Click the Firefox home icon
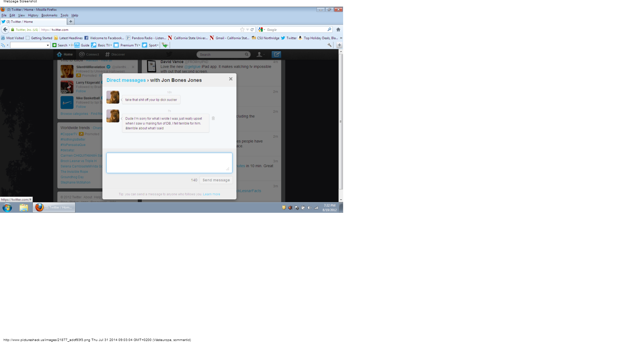Viewport: 644px width, 342px height. pyautogui.click(x=338, y=30)
